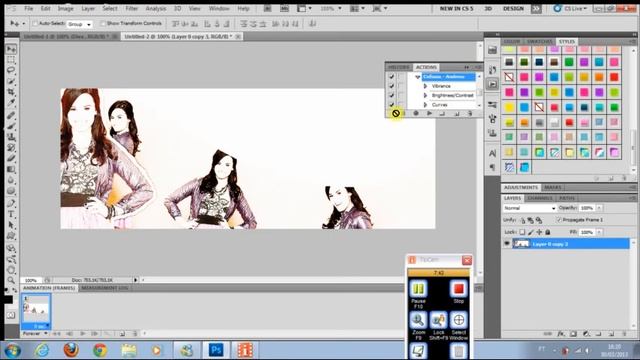
Task: Open the File menu
Action: point(29,8)
